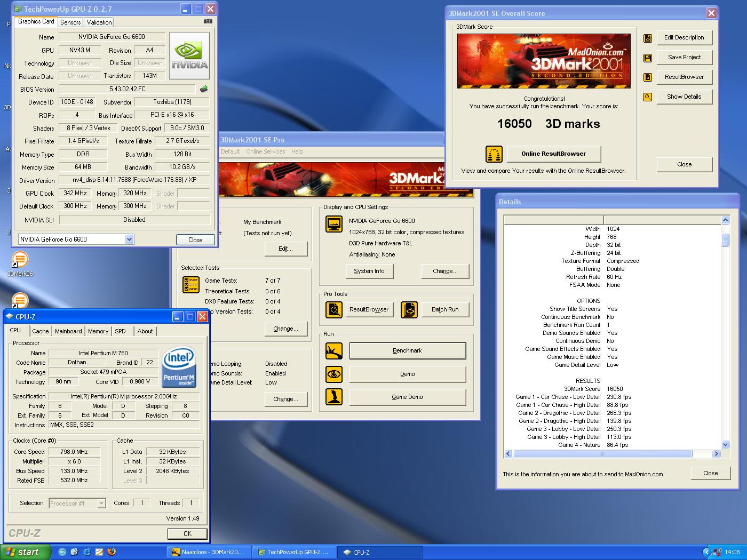Select the Graphics Card tab in GPU-Z
The height and width of the screenshot is (560, 747).
coord(36,21)
